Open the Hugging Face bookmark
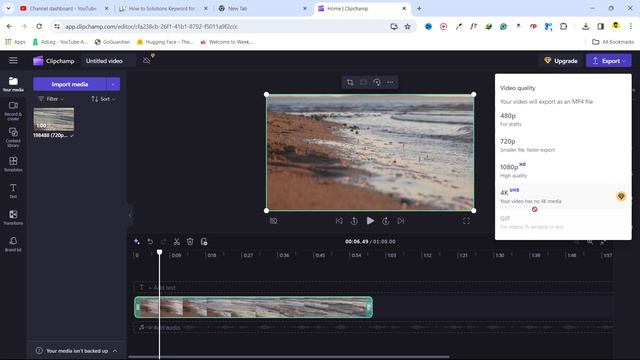This screenshot has width=640, height=360. [165, 42]
